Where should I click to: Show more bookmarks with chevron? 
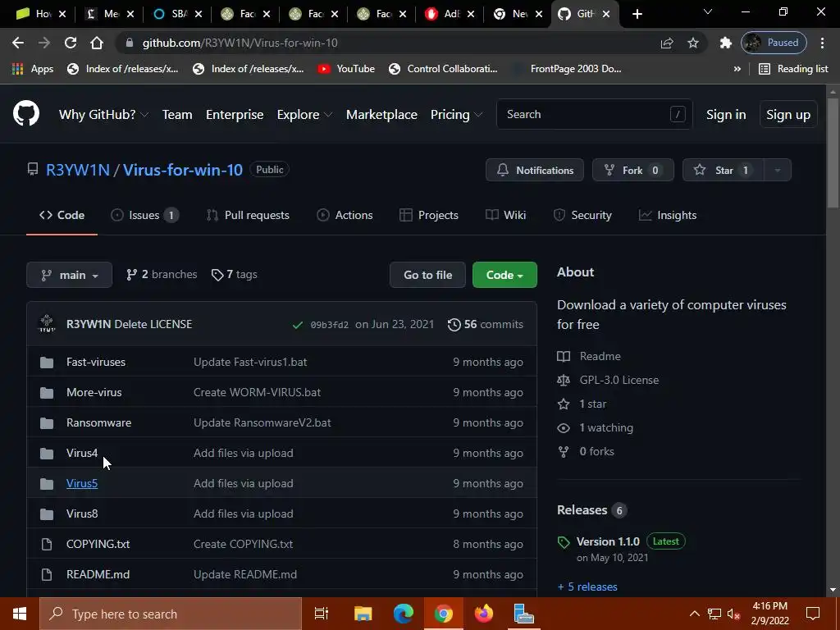737,69
